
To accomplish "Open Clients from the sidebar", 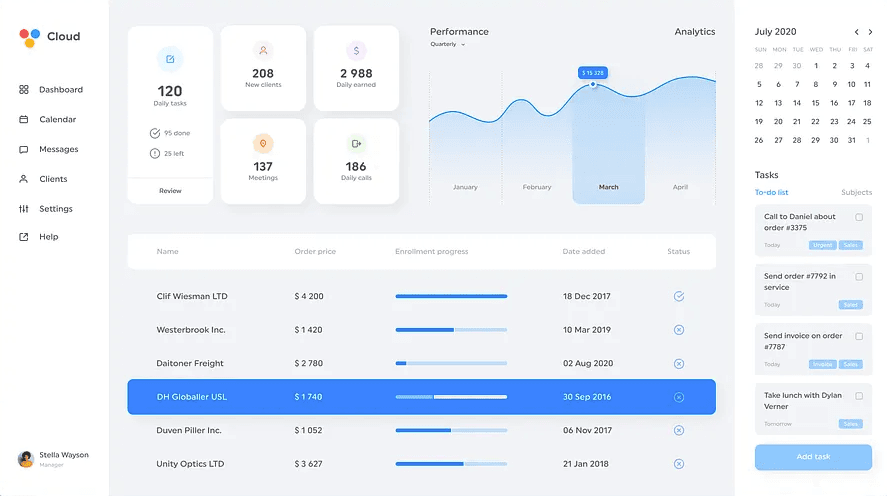I will (43, 179).
